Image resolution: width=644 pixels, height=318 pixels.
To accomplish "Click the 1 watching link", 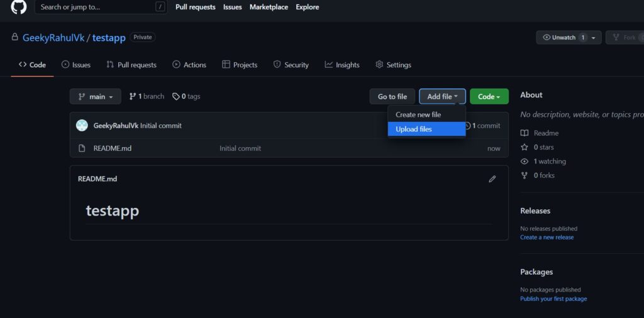I will [x=543, y=162].
